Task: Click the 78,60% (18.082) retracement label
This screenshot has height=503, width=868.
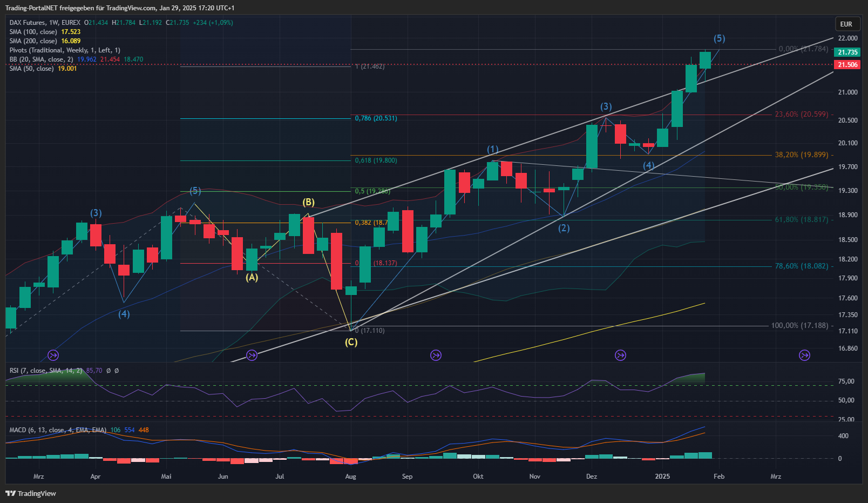Action: point(801,266)
